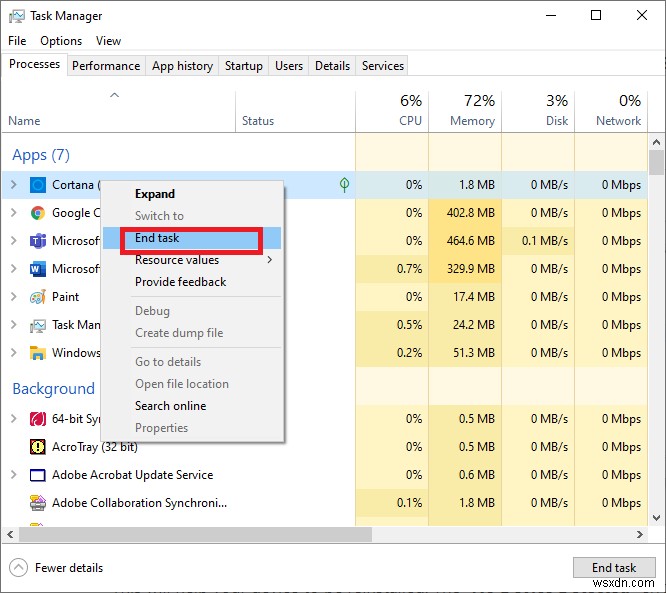The height and width of the screenshot is (593, 666).
Task: Click the vertical scrollbar down arrow
Action: click(656, 518)
